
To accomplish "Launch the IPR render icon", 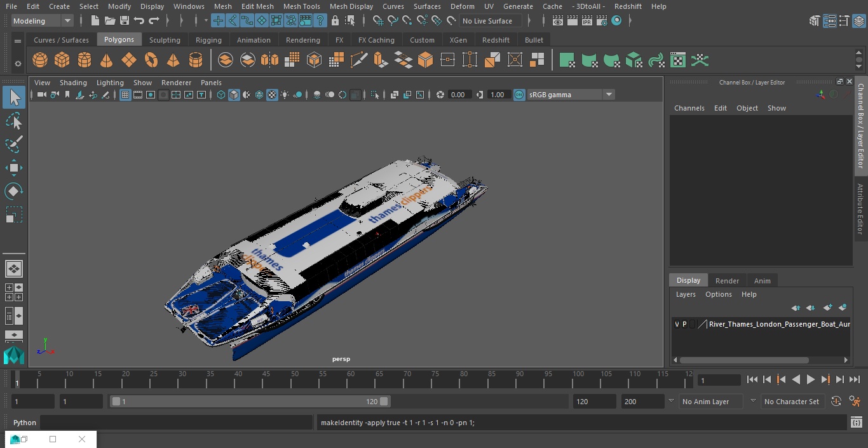I will [587, 21].
